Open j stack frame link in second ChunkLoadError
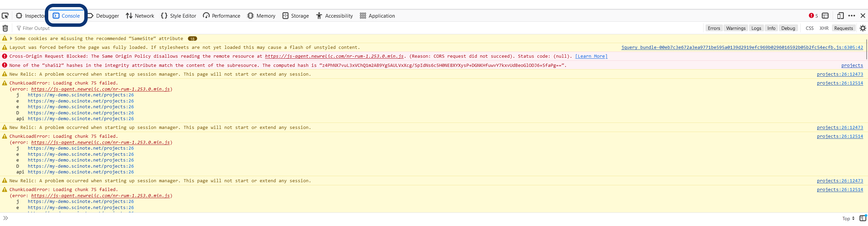The height and width of the screenshot is (226, 868). tap(81, 148)
